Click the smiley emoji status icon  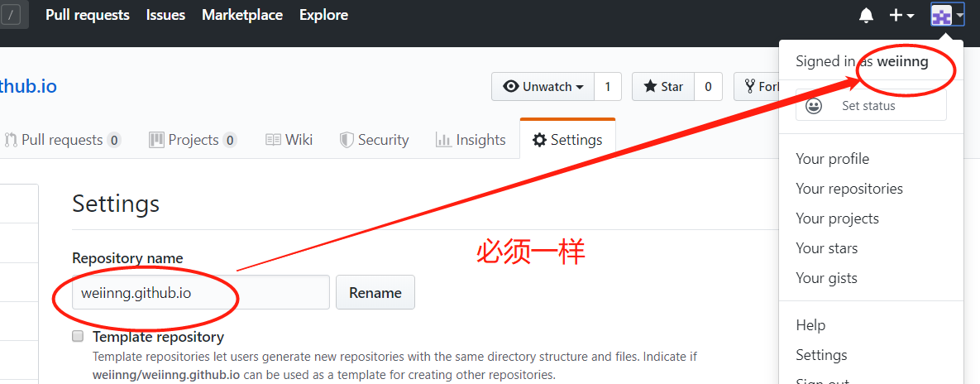[814, 106]
